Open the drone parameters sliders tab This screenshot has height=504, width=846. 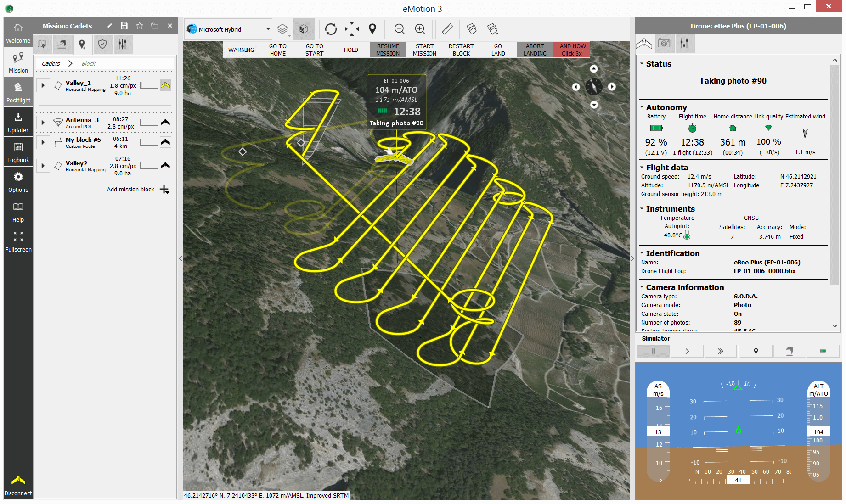click(x=684, y=43)
